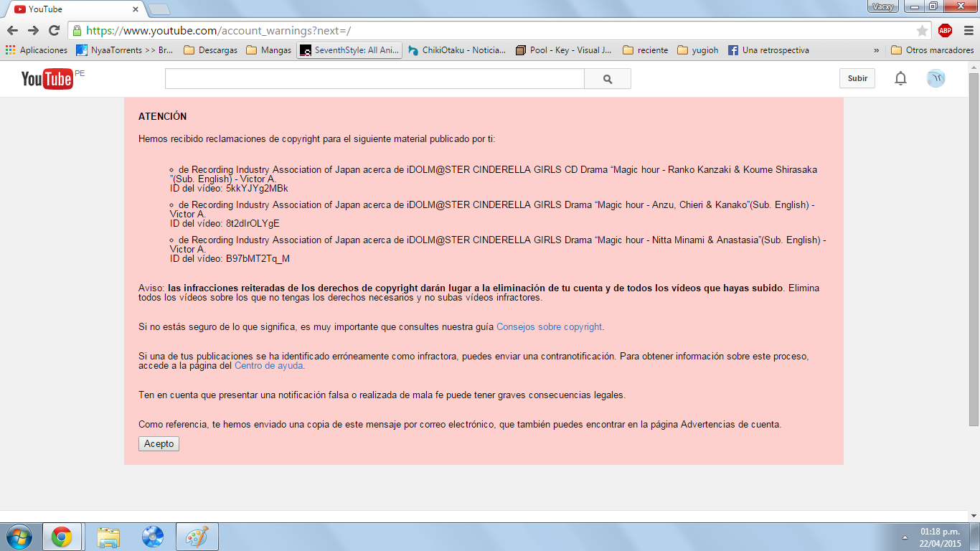Open the media player taskbar icon
This screenshot has height=551, width=980.
[153, 537]
